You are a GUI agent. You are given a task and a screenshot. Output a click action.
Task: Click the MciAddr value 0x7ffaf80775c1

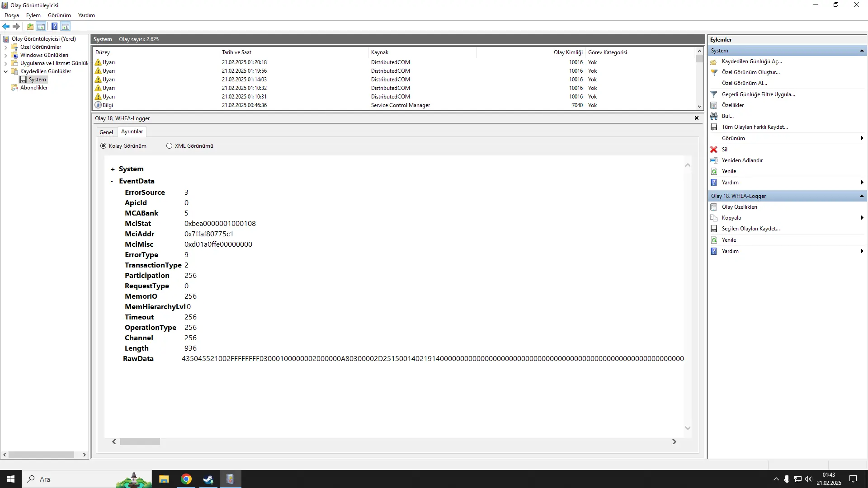[x=209, y=234]
